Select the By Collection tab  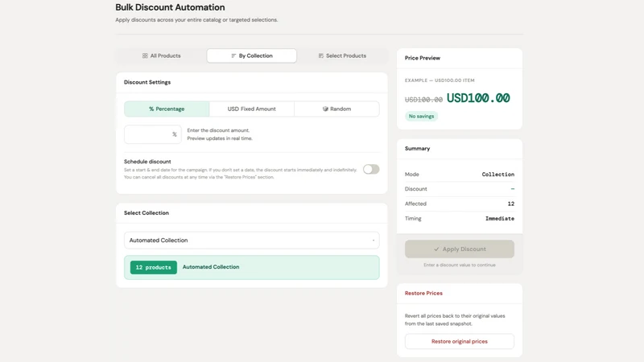click(x=252, y=56)
